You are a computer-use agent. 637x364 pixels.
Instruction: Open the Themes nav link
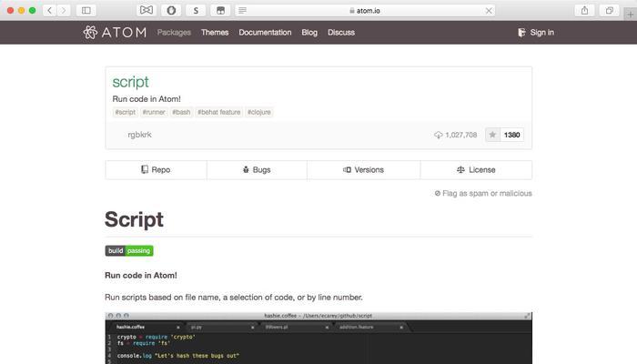[215, 33]
